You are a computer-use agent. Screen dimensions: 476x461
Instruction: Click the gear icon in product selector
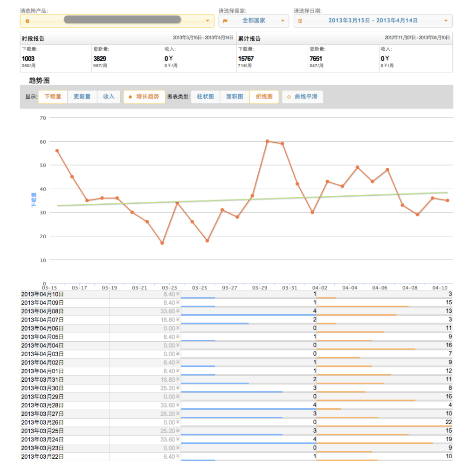[27, 21]
